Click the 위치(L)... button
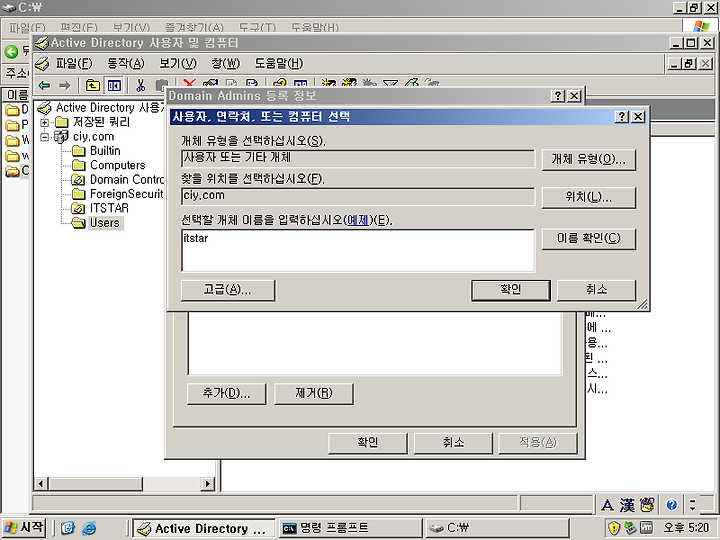 point(589,197)
